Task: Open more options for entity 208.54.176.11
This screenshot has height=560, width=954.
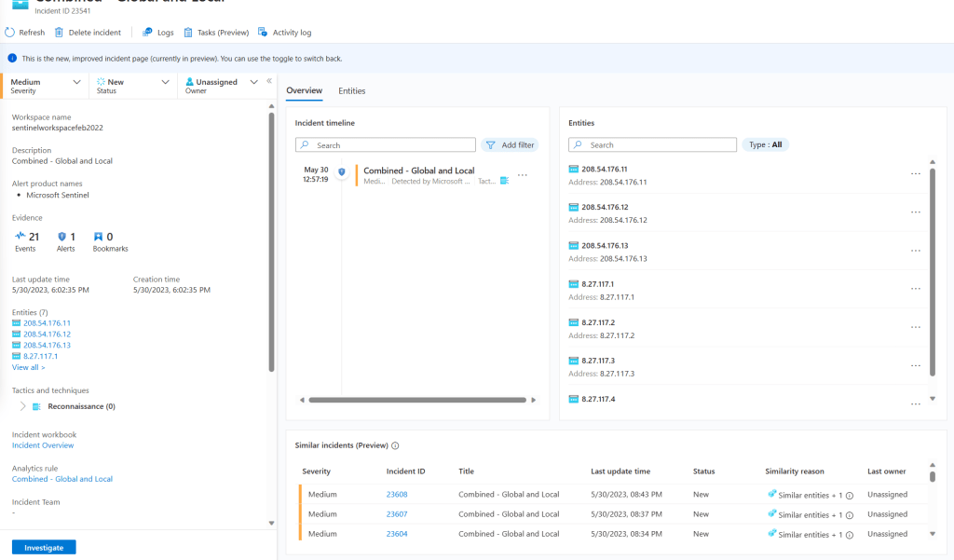Action: click(x=915, y=173)
